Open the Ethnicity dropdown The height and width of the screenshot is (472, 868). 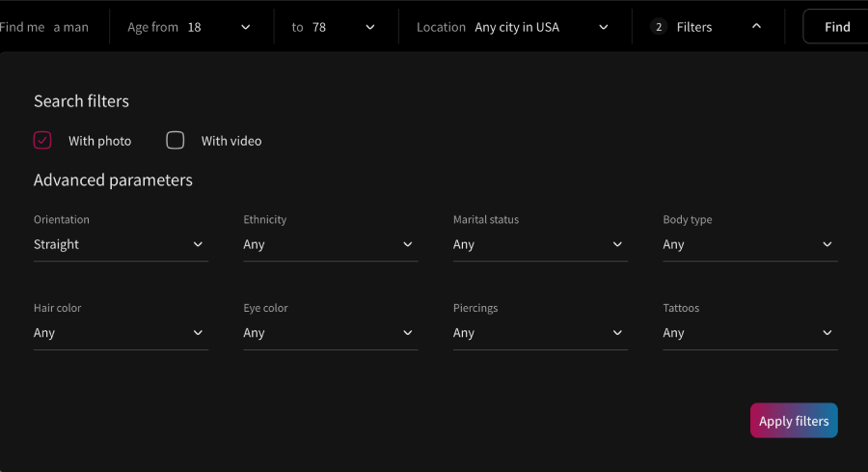coord(331,244)
